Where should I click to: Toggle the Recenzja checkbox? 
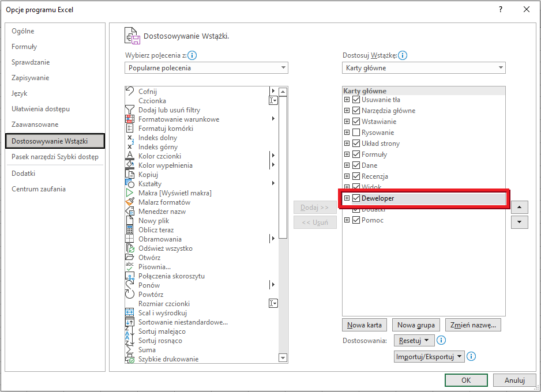356,176
